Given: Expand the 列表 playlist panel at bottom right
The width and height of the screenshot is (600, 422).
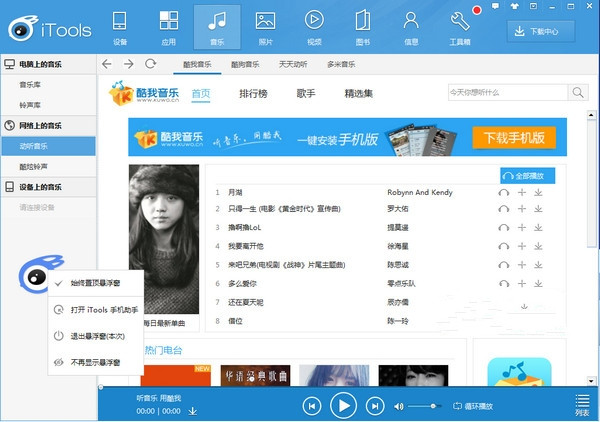Looking at the screenshot, I should [582, 405].
